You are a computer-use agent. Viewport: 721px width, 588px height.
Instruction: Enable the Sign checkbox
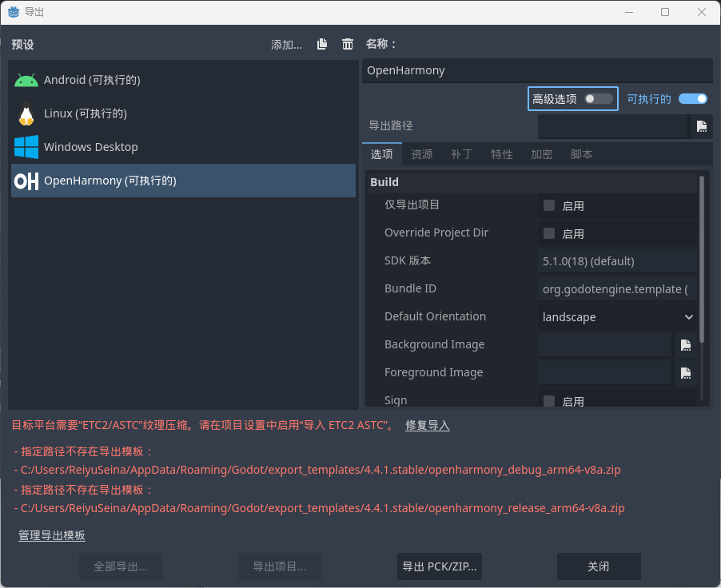(549, 401)
